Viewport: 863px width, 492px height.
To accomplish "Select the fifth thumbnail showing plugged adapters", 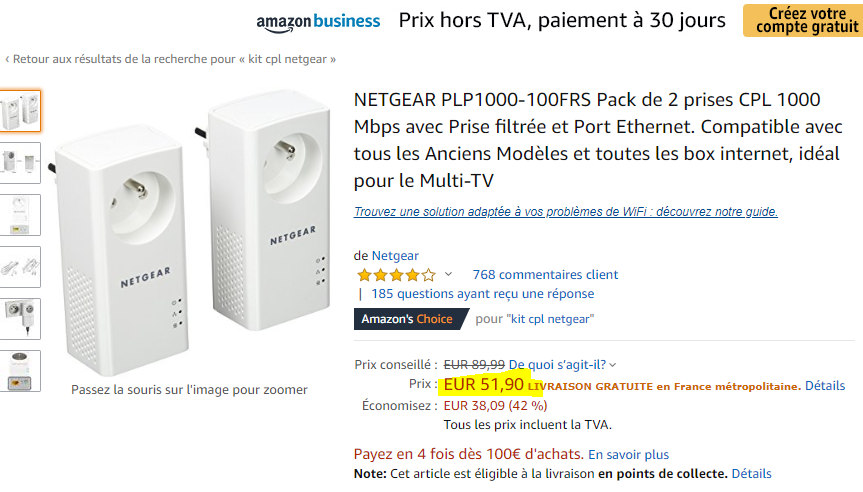I will click(x=20, y=319).
